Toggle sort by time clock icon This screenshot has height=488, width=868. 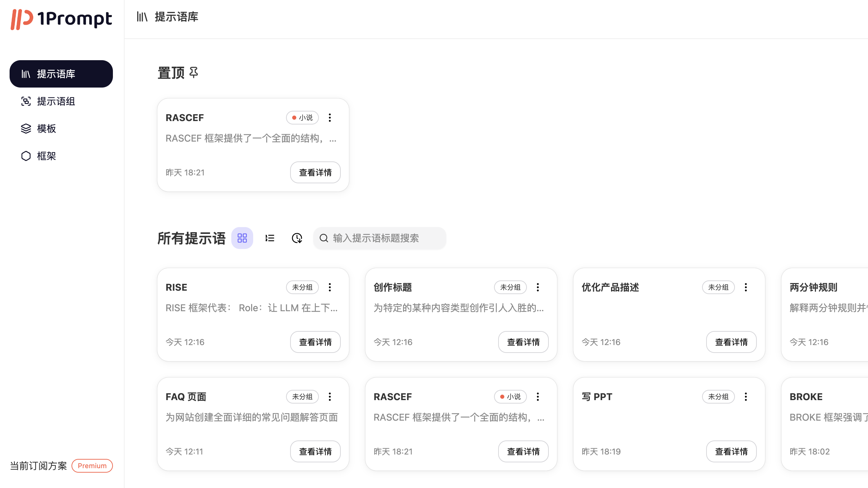pos(297,238)
